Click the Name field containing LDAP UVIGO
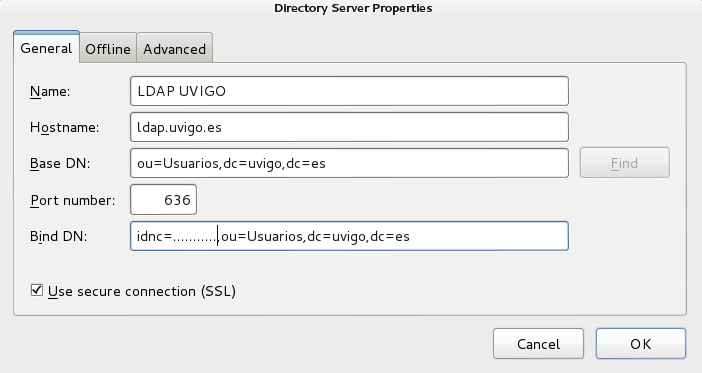The image size is (702, 373). coord(349,91)
